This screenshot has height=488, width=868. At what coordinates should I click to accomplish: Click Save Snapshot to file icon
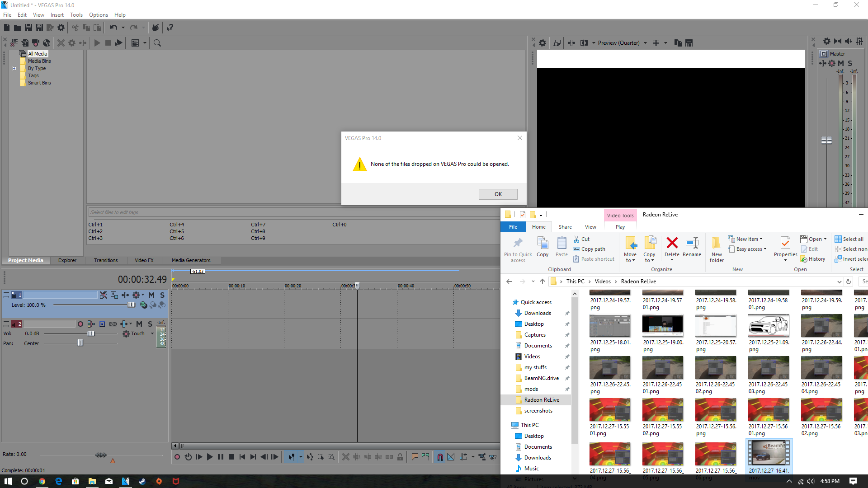(689, 43)
